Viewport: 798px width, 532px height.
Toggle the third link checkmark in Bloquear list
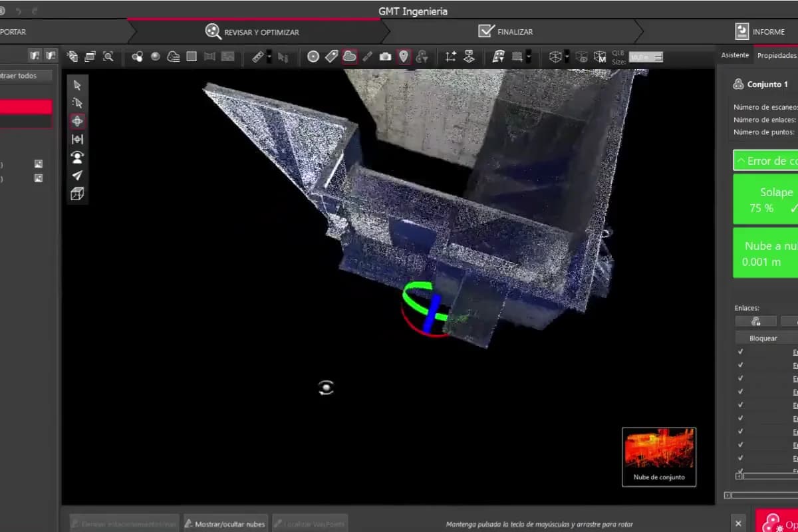coord(740,378)
